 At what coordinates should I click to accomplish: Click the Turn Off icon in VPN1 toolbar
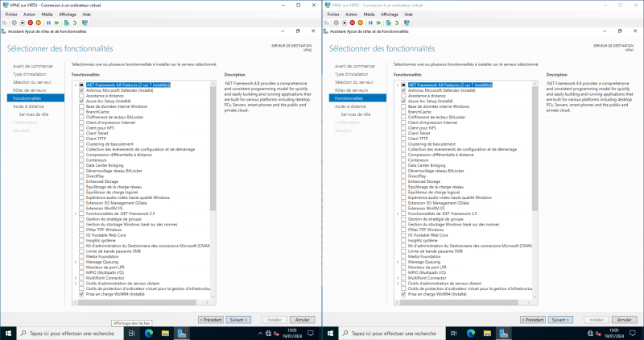[345, 23]
